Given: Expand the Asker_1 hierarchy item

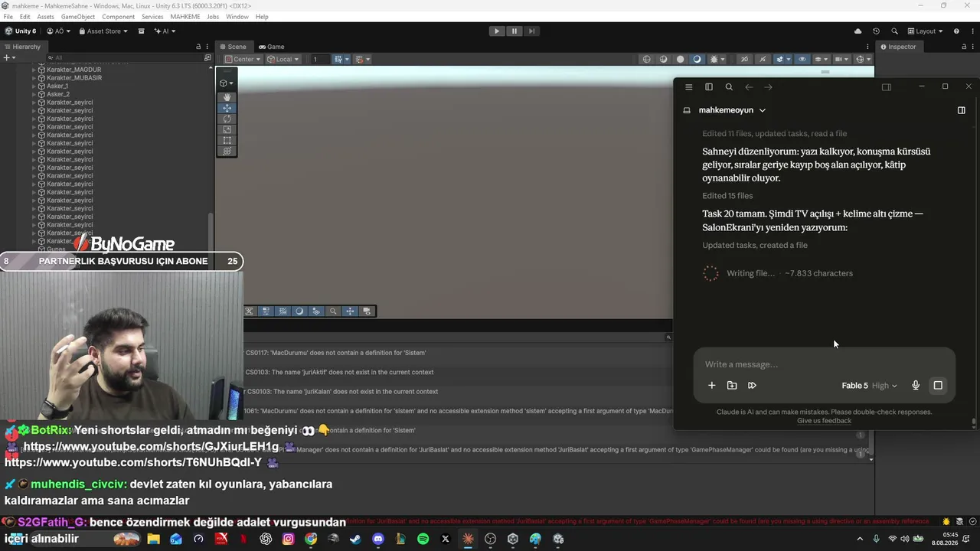Looking at the screenshot, I should click(x=34, y=86).
